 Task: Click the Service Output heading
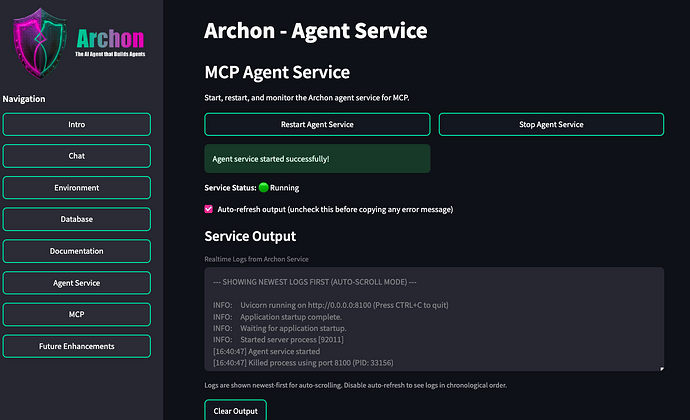[250, 236]
